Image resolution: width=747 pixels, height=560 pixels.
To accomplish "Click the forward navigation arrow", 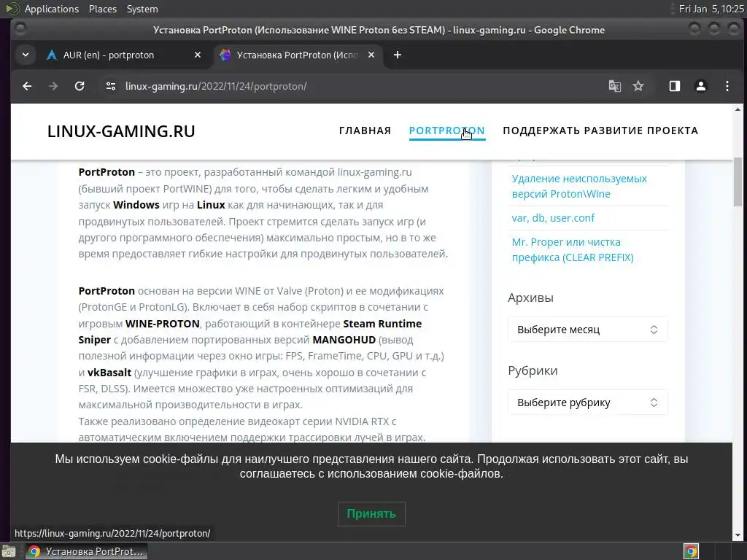I will pyautogui.click(x=53, y=86).
